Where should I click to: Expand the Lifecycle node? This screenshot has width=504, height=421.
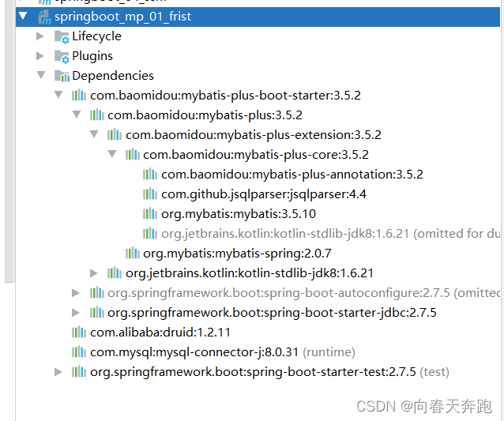40,36
